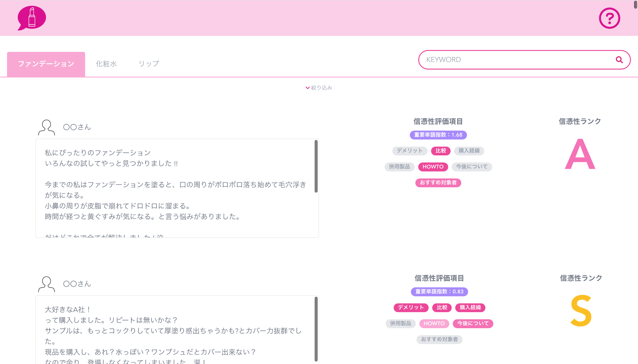The image size is (638, 364).
Task: Click text 大好きなA社！
Action: click(x=68, y=310)
